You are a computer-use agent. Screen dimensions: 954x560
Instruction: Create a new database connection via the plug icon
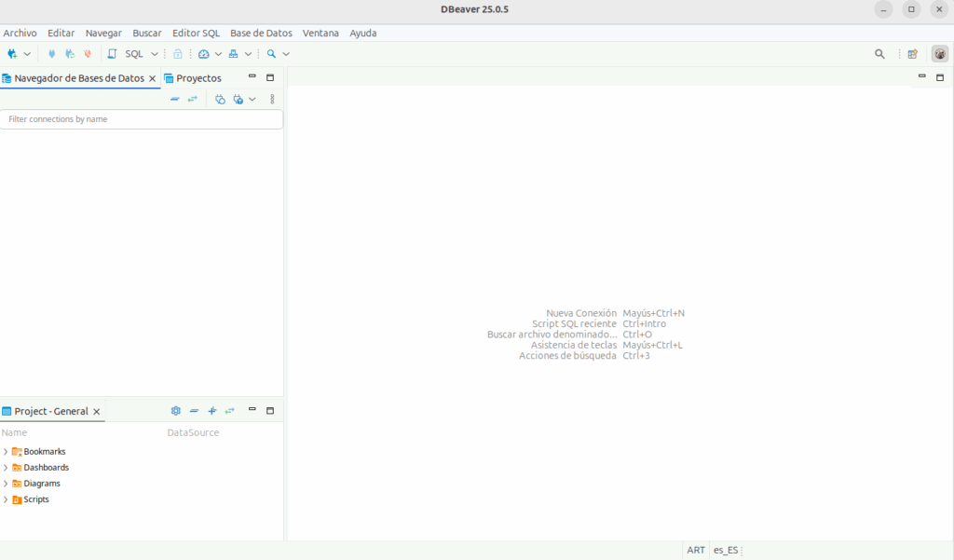point(13,53)
